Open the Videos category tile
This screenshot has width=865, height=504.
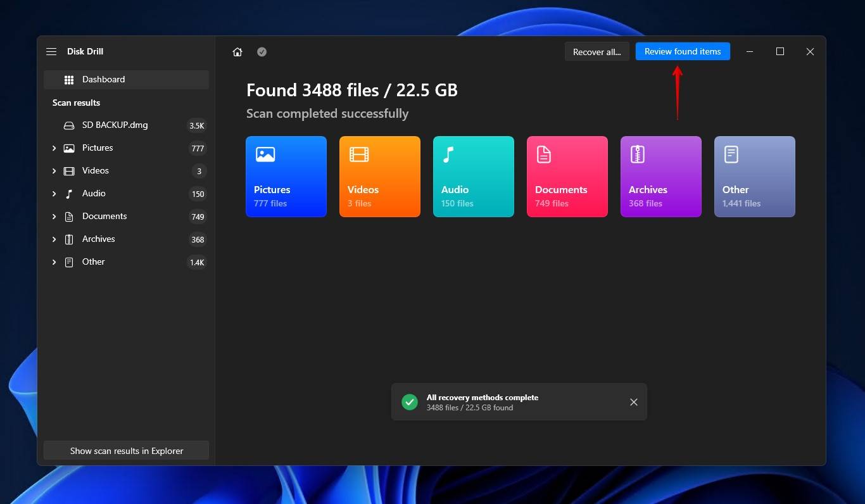(380, 177)
